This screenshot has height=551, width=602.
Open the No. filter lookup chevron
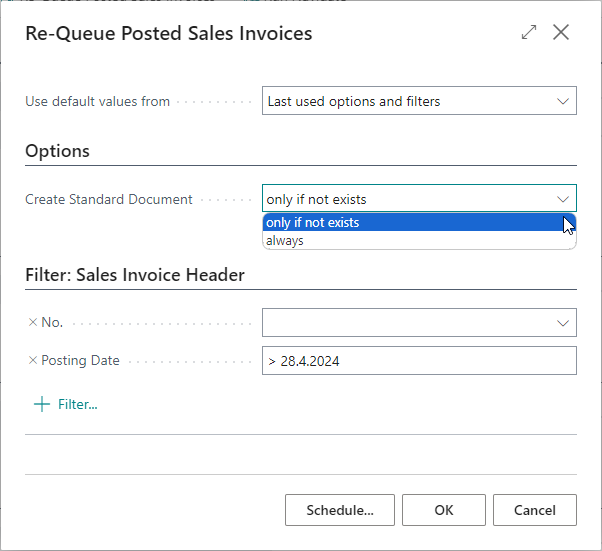click(x=562, y=323)
